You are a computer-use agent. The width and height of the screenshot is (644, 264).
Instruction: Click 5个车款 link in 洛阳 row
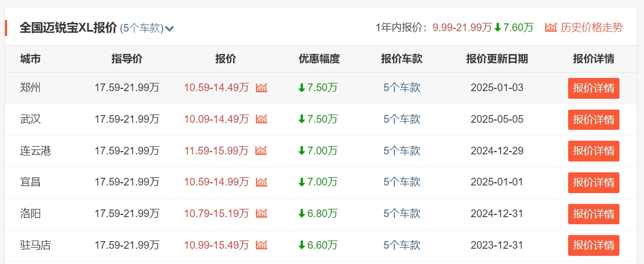click(402, 213)
